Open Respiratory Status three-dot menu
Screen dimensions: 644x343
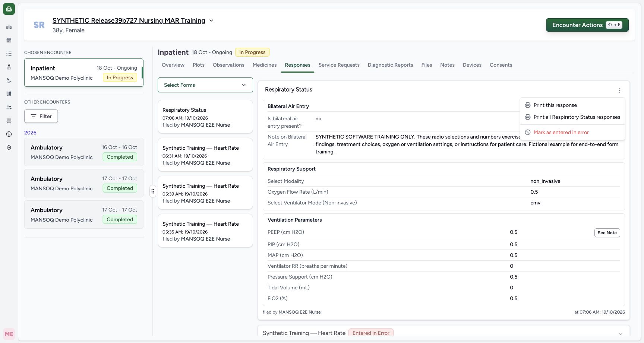point(619,90)
